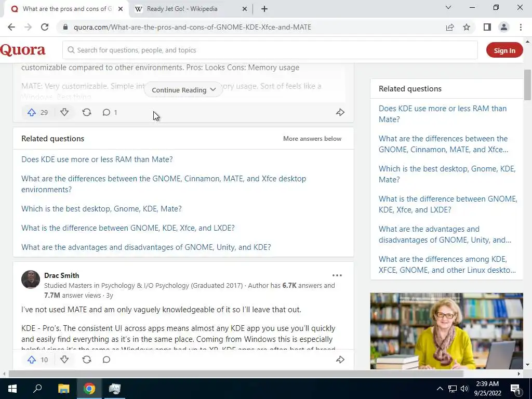This screenshot has height=399, width=532.
Task: Show hidden system tray icons
Action: [x=440, y=389]
